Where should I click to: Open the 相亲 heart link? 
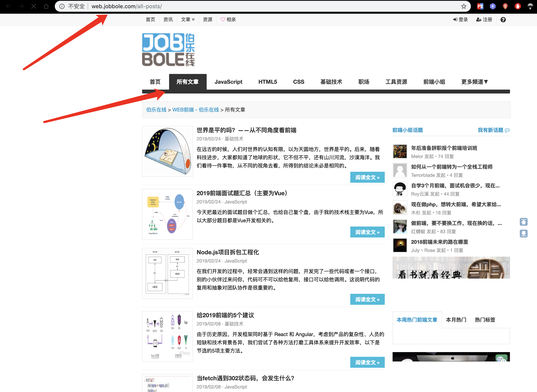(x=228, y=19)
